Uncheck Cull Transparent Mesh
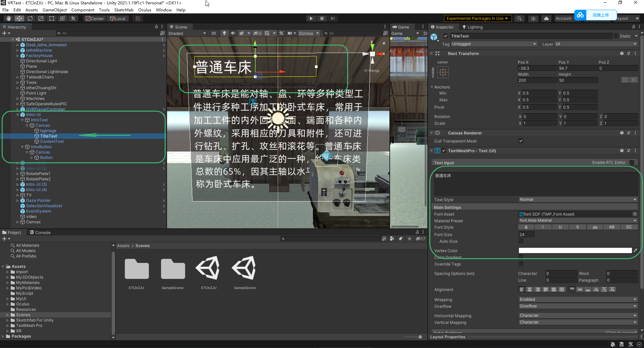Screen dimensions: 644x348 pyautogui.click(x=521, y=141)
